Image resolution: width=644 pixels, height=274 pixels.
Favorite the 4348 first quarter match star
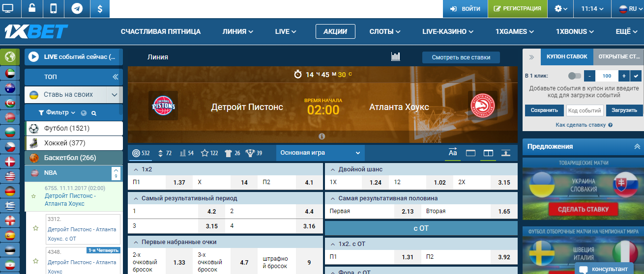click(x=35, y=261)
